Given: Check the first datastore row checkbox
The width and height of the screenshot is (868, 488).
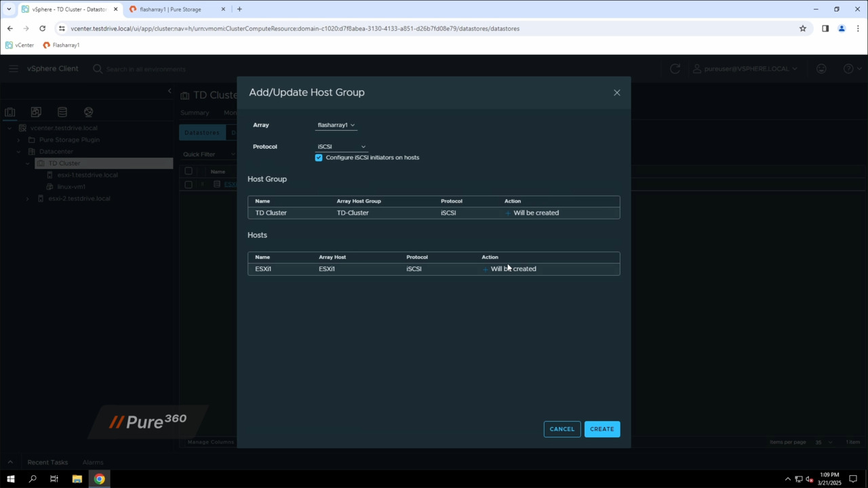Looking at the screenshot, I should tap(189, 184).
